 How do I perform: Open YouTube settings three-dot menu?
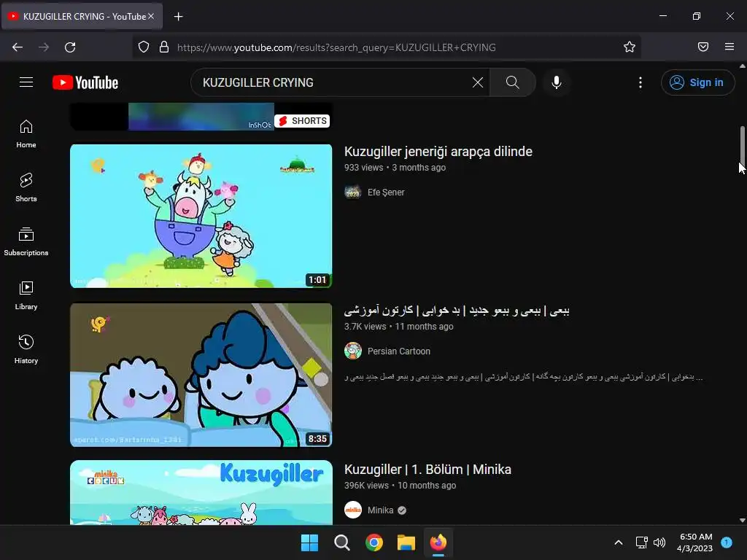pyautogui.click(x=640, y=82)
